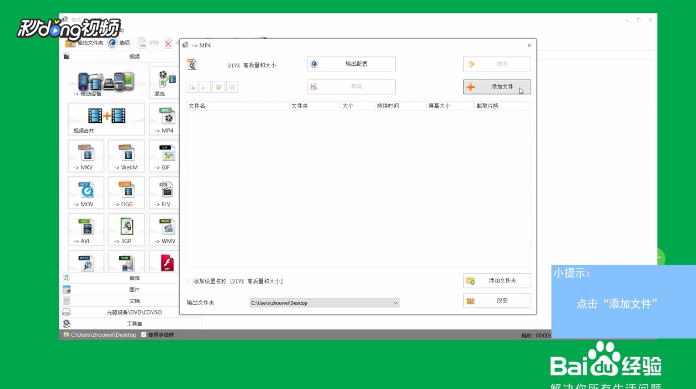Expand the 图片 picture category
Image resolution: width=696 pixels, height=389 pixels.
click(134, 290)
